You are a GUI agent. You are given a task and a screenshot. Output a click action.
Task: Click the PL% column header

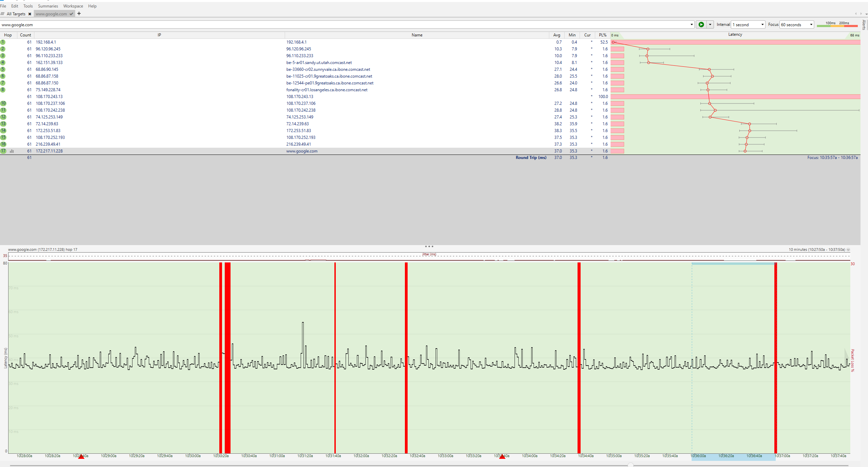click(x=602, y=35)
